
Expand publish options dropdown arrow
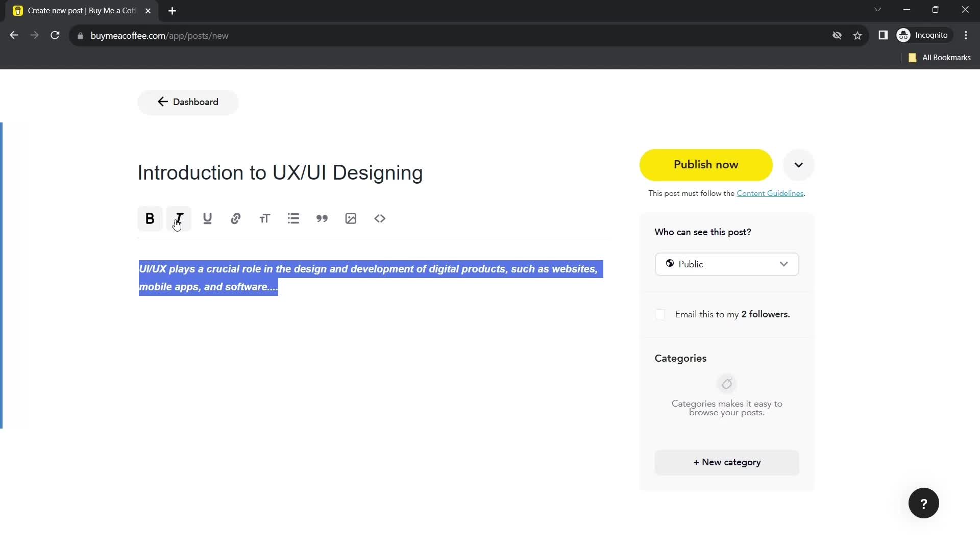pyautogui.click(x=800, y=165)
